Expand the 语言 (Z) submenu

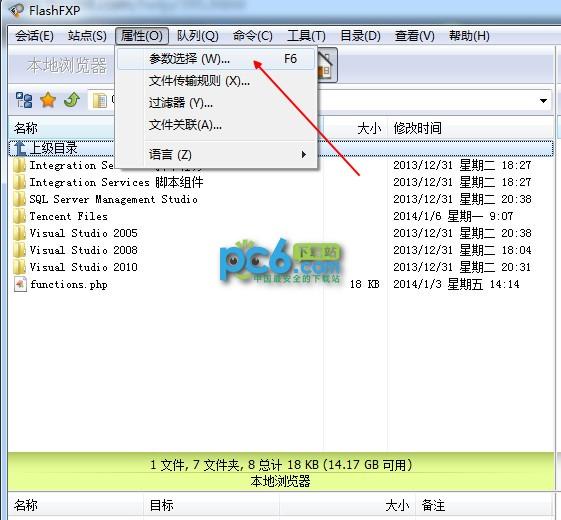coord(216,155)
